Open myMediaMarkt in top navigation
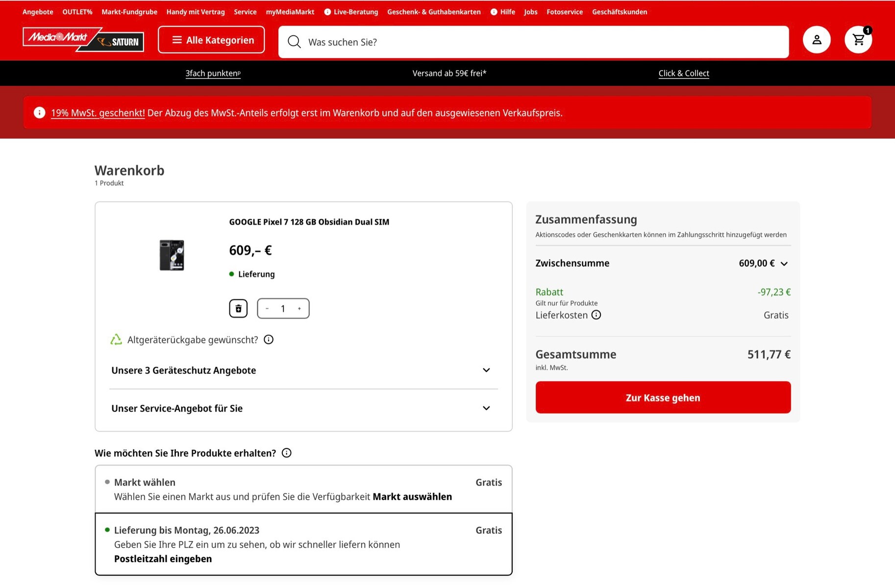895x588 pixels. [x=290, y=12]
